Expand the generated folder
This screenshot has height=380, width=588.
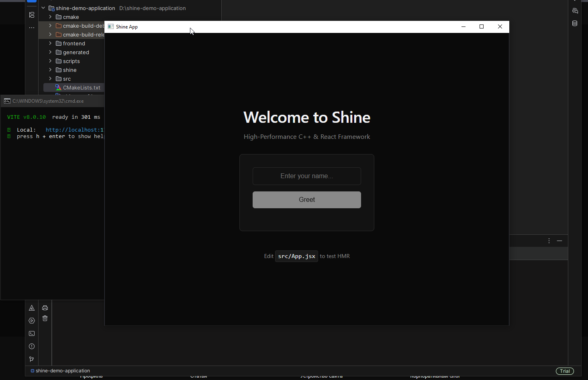click(x=50, y=52)
